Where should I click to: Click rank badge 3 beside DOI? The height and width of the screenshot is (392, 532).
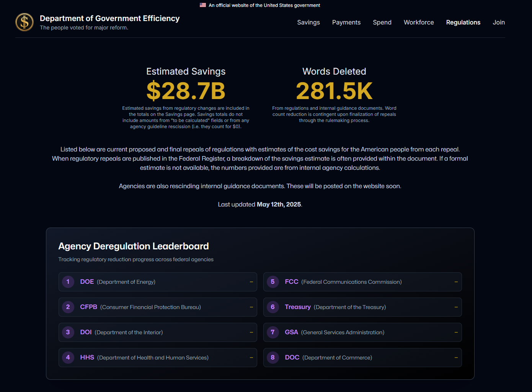[x=68, y=332]
